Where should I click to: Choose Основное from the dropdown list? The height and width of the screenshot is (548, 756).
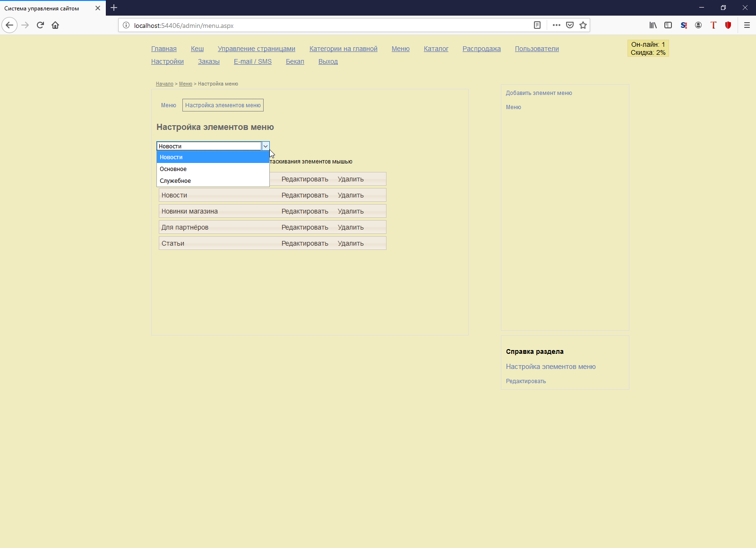pos(213,169)
